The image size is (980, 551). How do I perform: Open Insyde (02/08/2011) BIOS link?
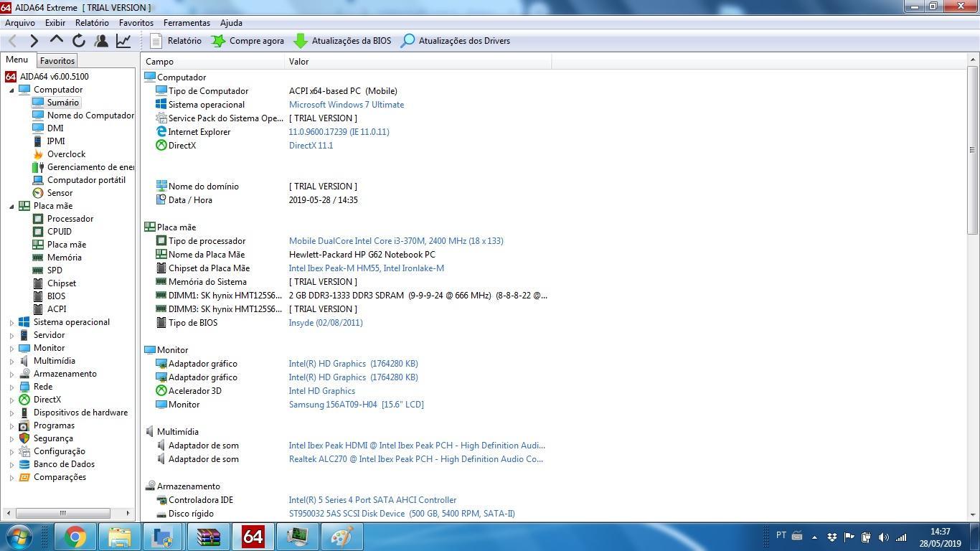(326, 323)
